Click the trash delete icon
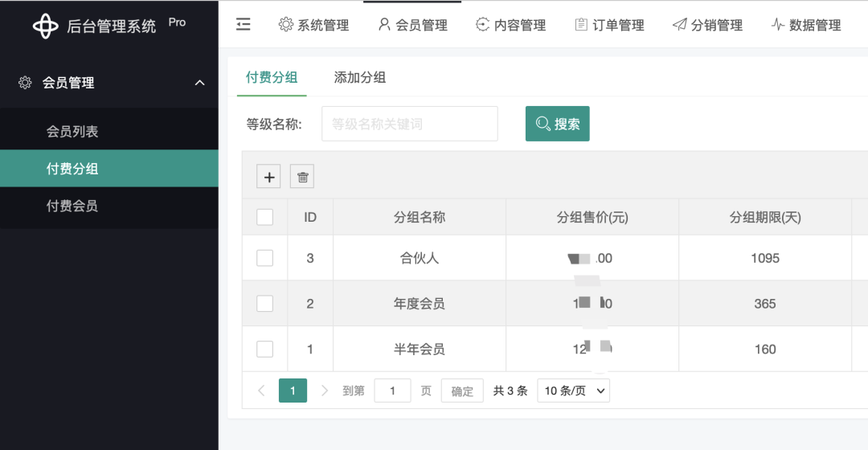This screenshot has width=868, height=450. point(302,177)
